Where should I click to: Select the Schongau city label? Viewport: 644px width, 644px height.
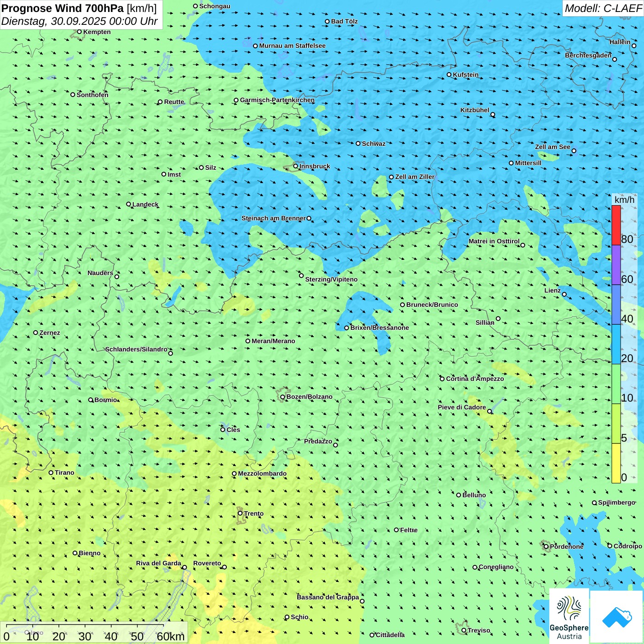pyautogui.click(x=215, y=6)
